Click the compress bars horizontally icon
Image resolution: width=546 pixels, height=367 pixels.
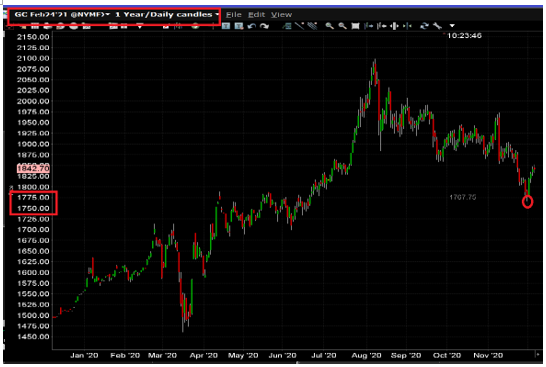coord(407,26)
